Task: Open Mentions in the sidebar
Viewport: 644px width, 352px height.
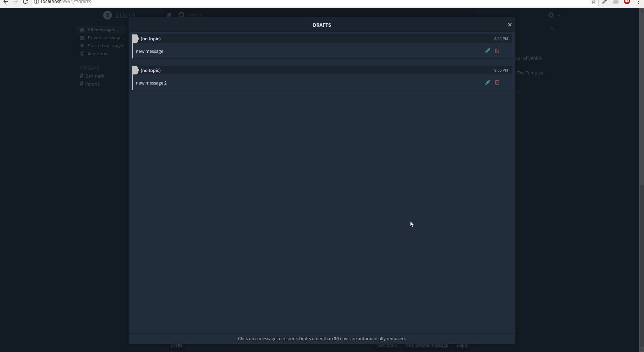Action: click(97, 54)
